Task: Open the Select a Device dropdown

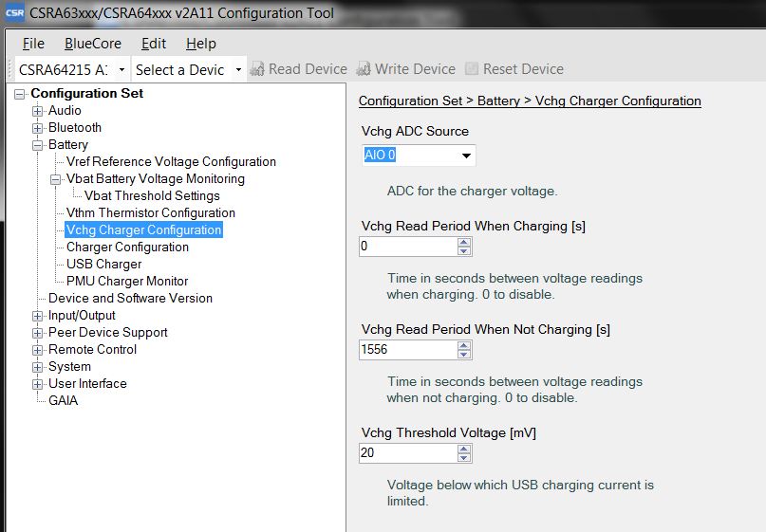Action: click(x=238, y=70)
